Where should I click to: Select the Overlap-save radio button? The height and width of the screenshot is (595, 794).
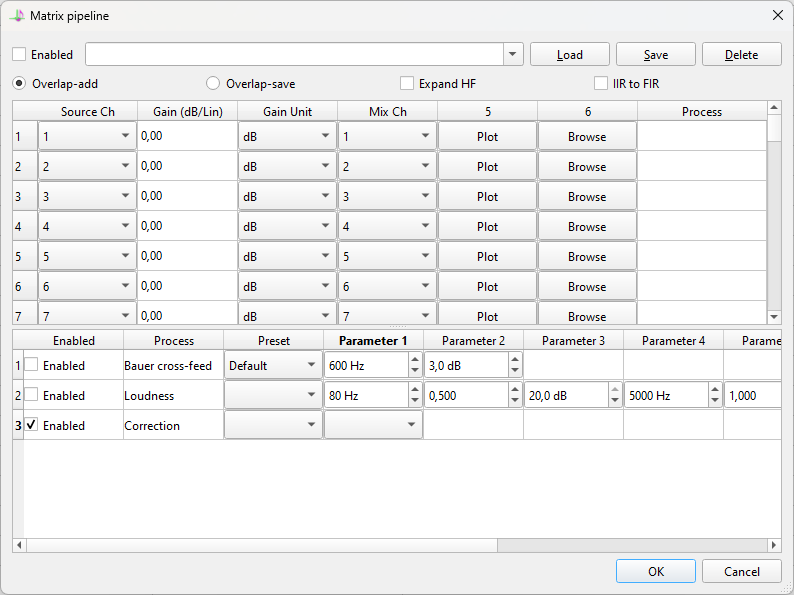[x=213, y=84]
